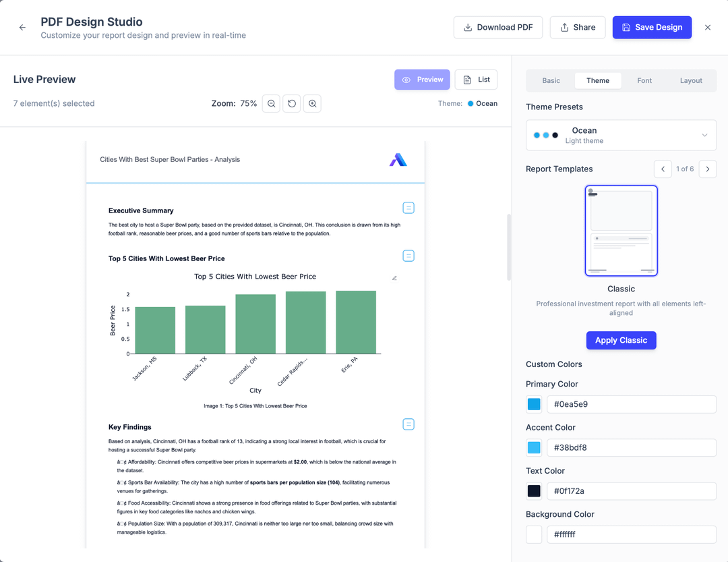This screenshot has height=562, width=728.
Task: Zoom out the live preview
Action: [271, 104]
